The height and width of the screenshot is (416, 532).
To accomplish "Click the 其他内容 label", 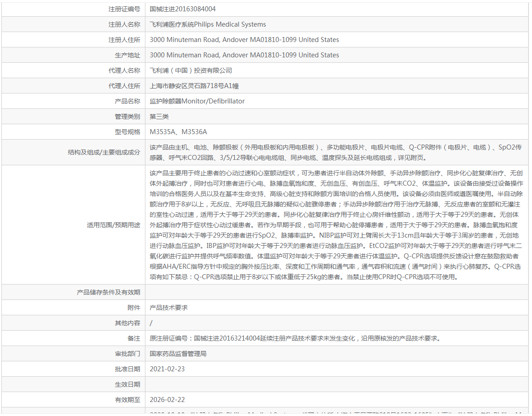I will (127, 323).
